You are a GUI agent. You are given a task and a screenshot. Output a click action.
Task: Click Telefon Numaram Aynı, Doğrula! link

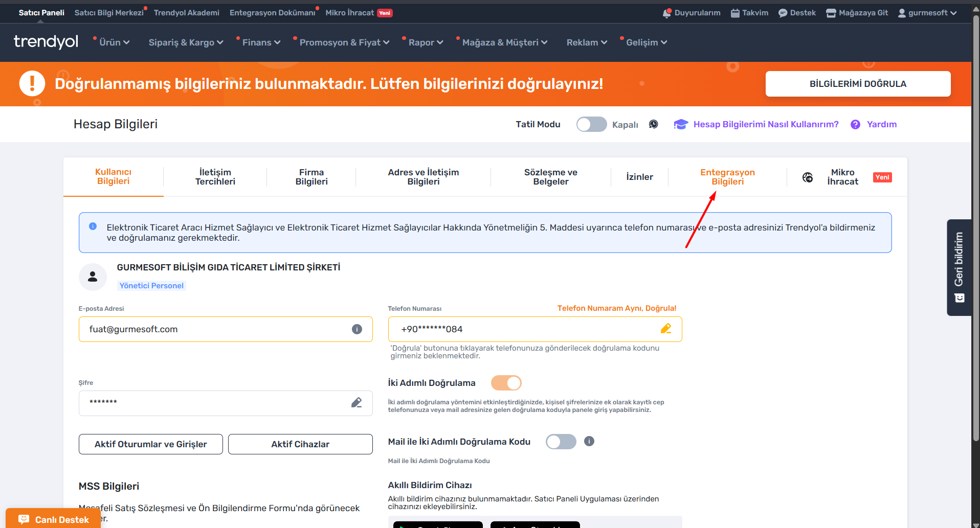tap(617, 308)
